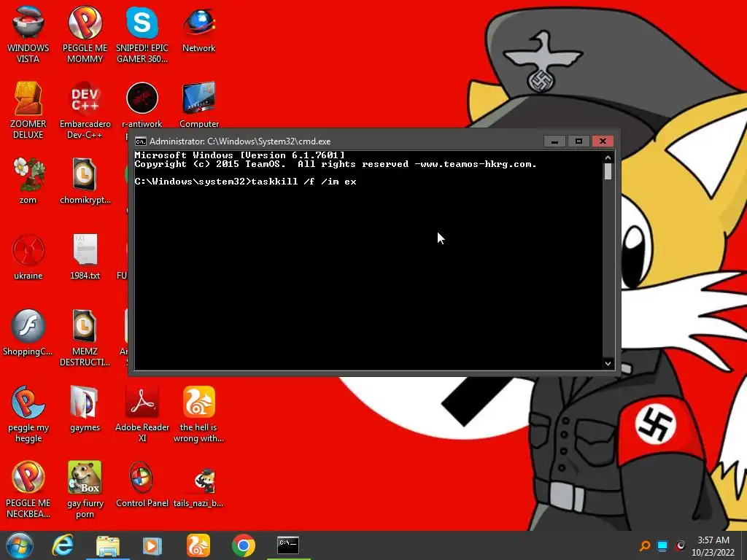Open the PEGGLE ME MOMMY shortcut
Image resolution: width=747 pixels, height=560 pixels.
(x=85, y=34)
